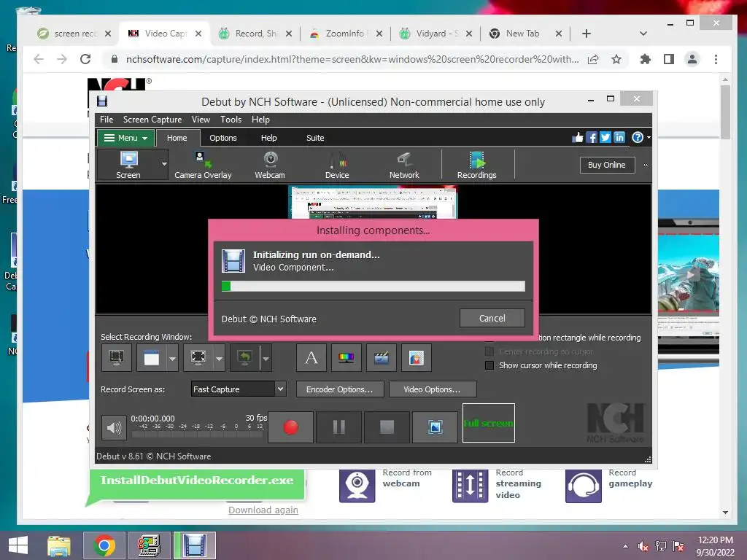This screenshot has width=747, height=560.
Task: Click the Chrome address bar URL
Action: (352, 60)
